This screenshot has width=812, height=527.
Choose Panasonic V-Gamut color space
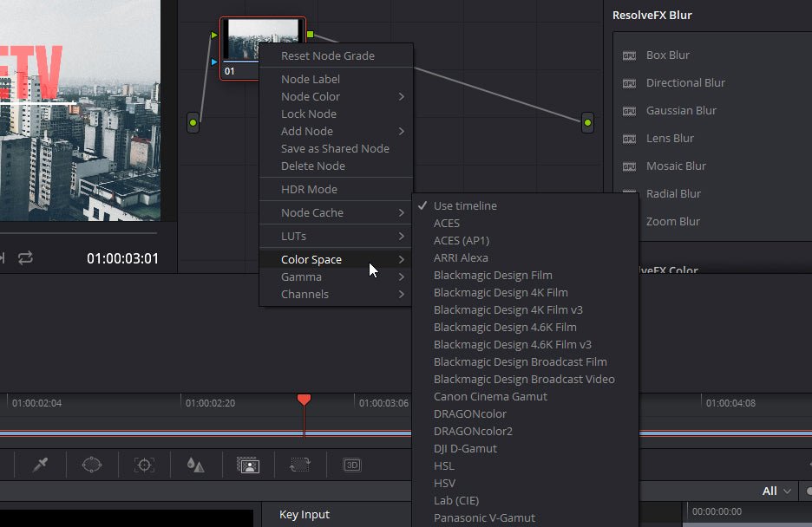coord(525,517)
